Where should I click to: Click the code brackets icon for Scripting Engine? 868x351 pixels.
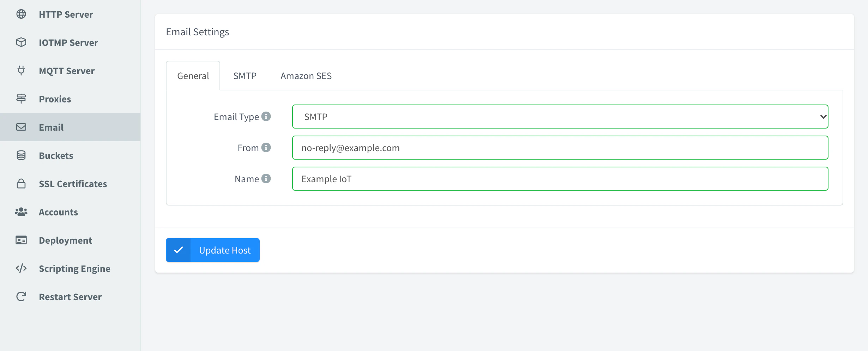21,268
